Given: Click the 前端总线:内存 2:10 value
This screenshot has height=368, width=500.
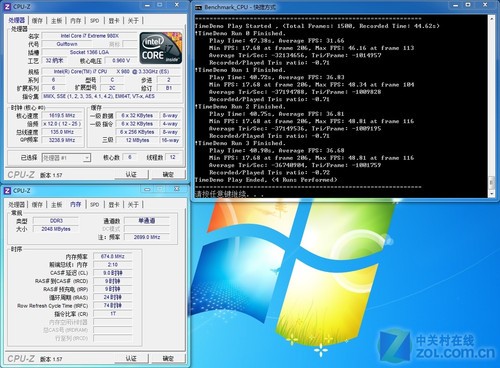Looking at the screenshot, I should click(x=113, y=265).
